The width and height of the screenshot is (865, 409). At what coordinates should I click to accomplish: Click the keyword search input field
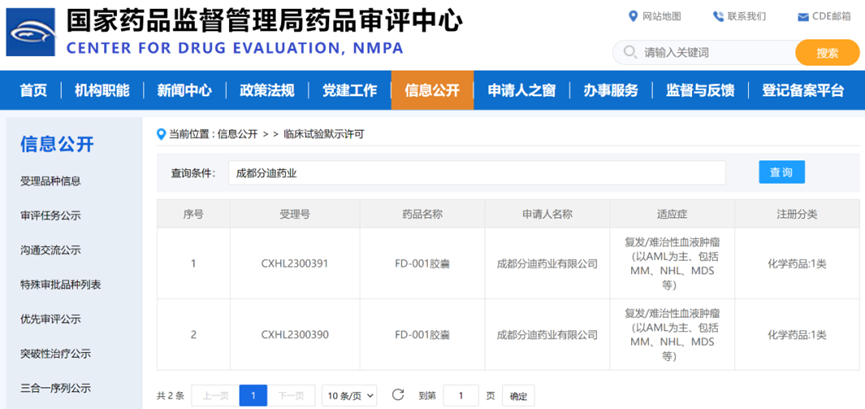(712, 52)
